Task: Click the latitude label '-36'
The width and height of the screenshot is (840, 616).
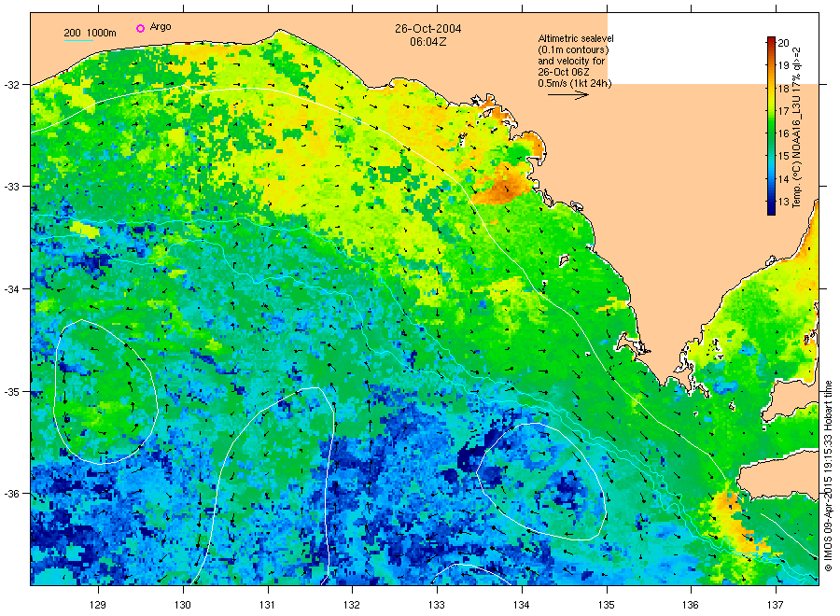Action: tap(11, 494)
